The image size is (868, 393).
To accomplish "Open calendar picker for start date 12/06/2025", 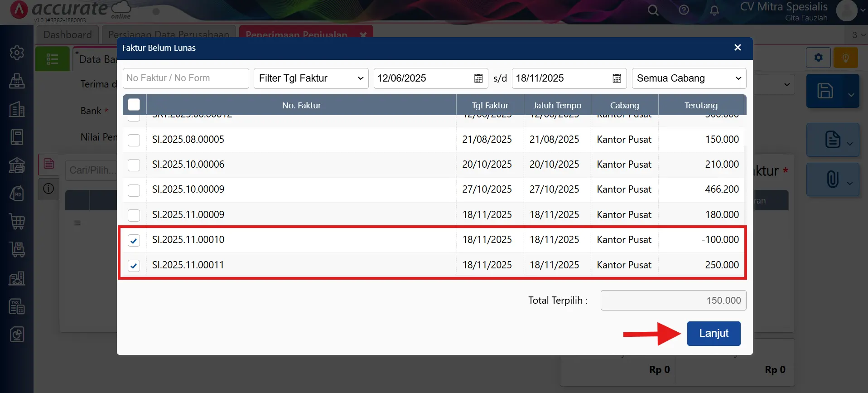I will [478, 78].
